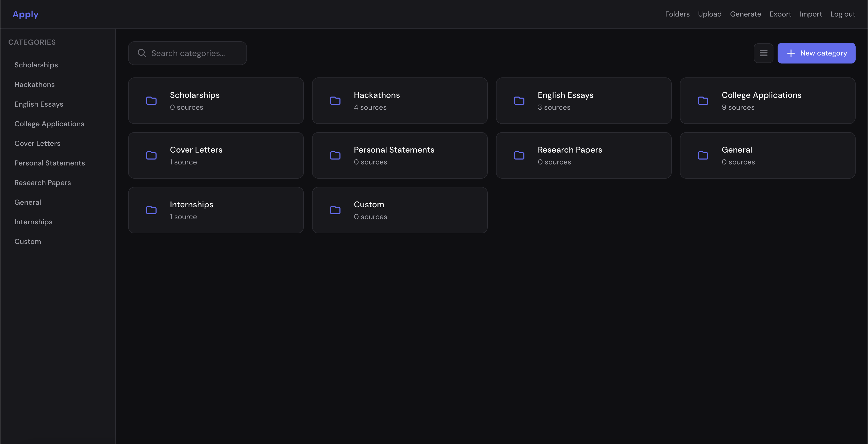The width and height of the screenshot is (868, 444).
Task: Click the College Applications folder icon
Action: click(703, 101)
